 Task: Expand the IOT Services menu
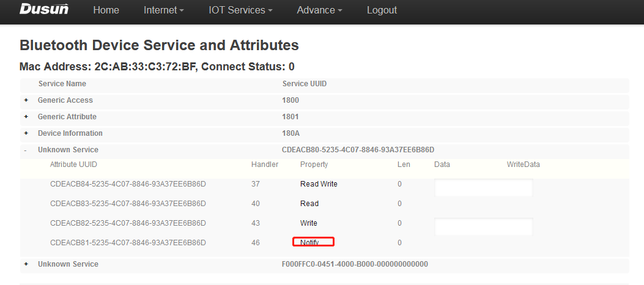(240, 10)
